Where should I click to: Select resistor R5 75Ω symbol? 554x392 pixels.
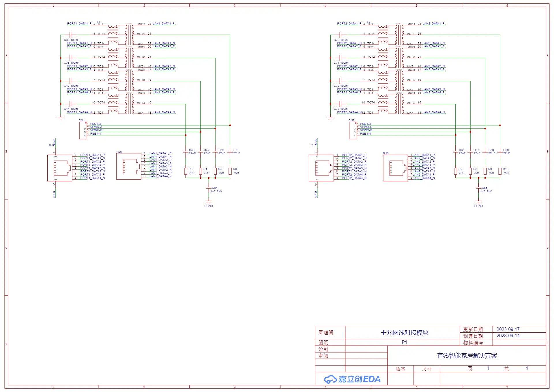[x=215, y=171]
